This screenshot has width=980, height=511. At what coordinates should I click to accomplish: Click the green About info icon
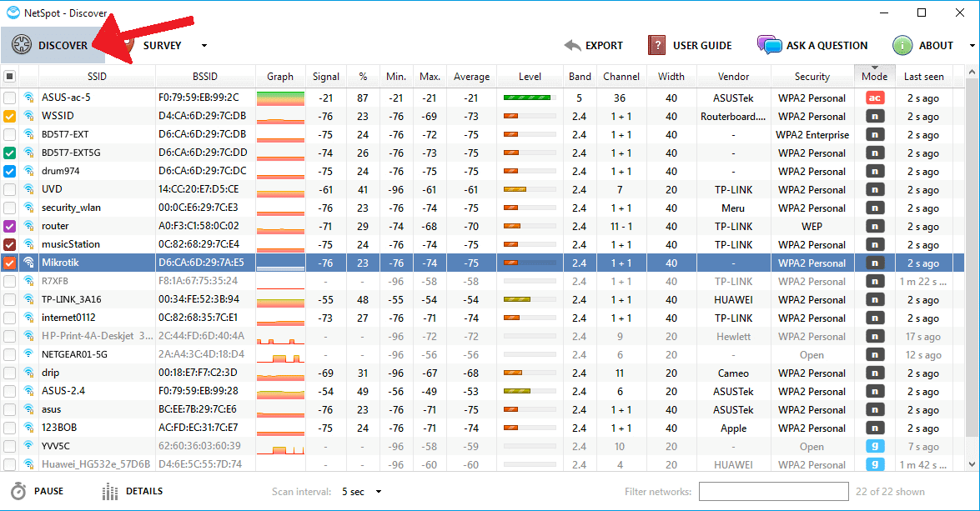pos(902,45)
